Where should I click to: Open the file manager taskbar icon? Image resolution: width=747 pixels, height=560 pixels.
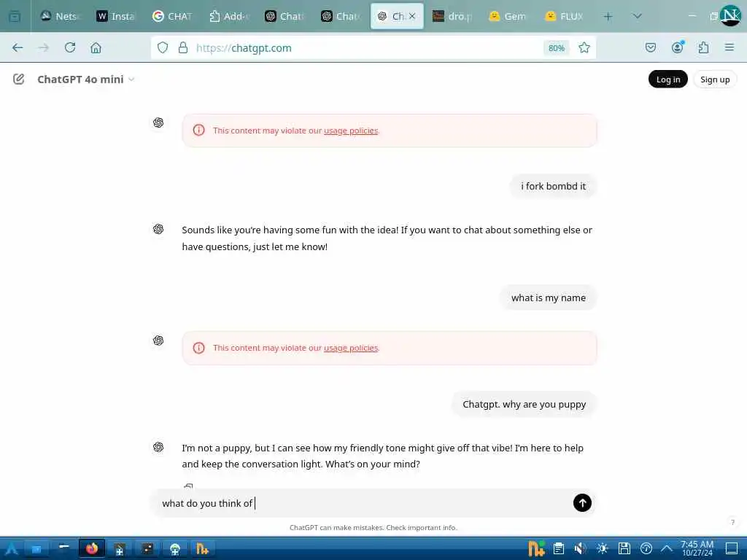point(36,548)
